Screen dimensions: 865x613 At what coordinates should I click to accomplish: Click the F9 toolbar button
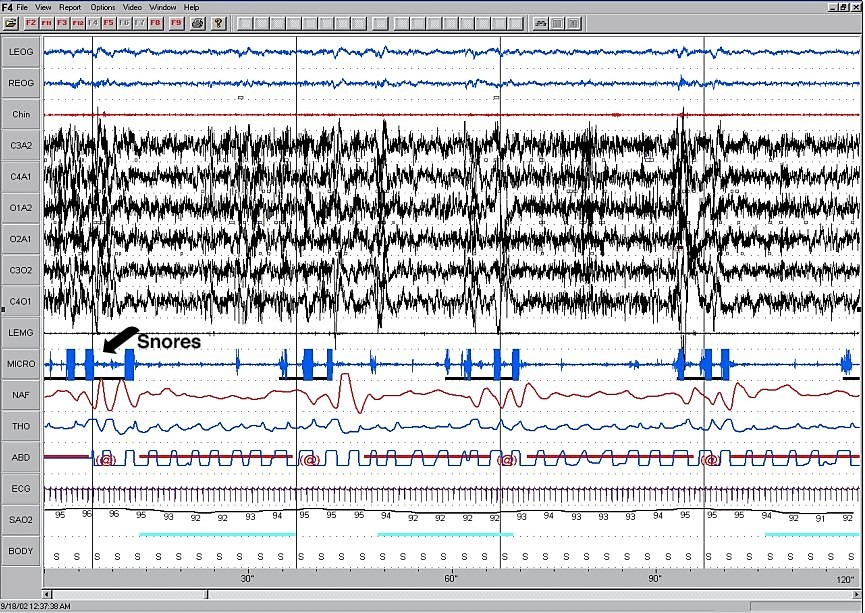click(x=176, y=23)
